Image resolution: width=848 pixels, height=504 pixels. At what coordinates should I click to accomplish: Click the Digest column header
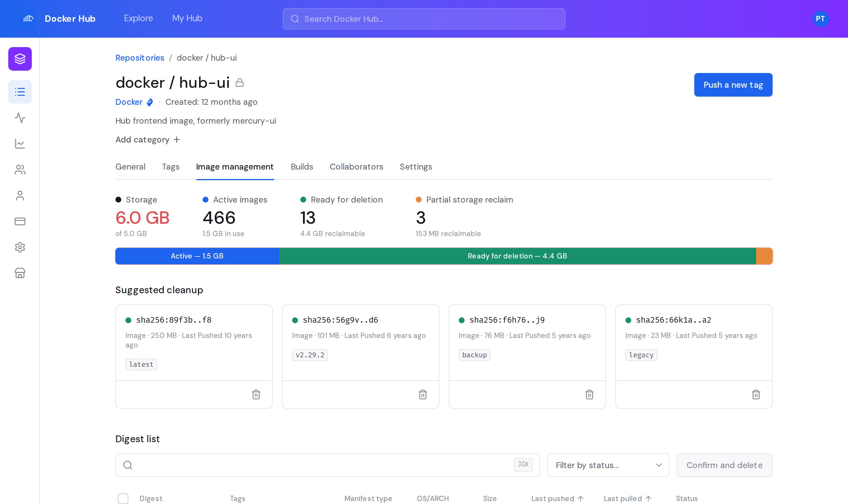(151, 498)
